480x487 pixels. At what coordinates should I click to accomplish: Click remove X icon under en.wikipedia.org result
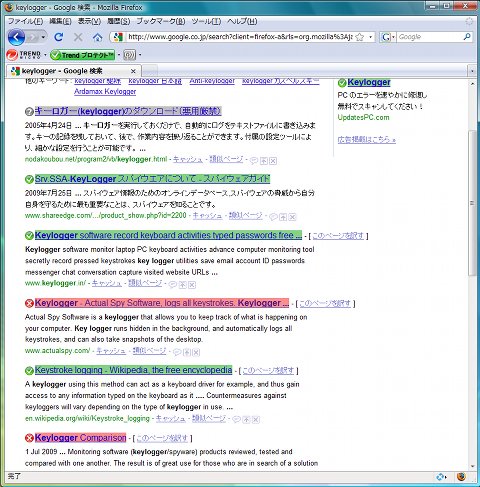click(256, 420)
